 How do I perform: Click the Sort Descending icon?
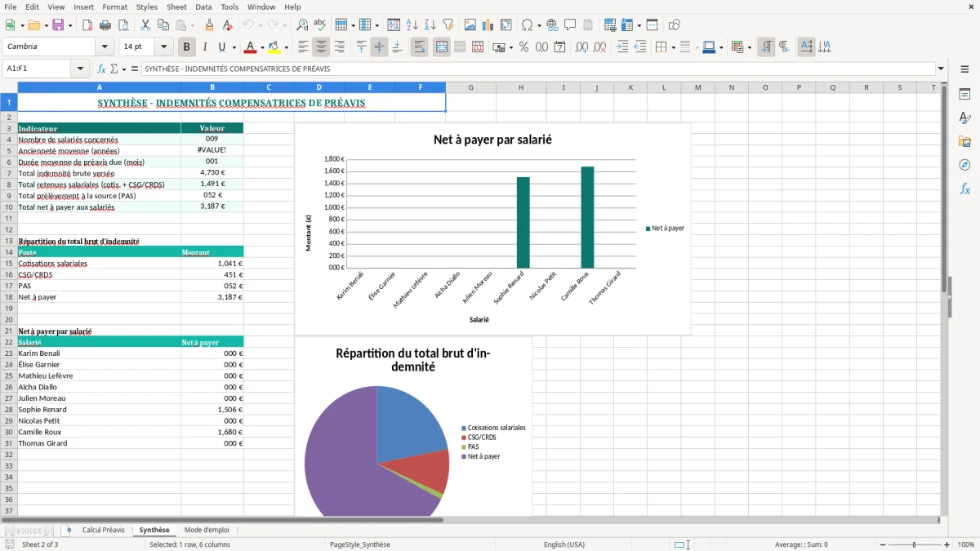tap(430, 25)
